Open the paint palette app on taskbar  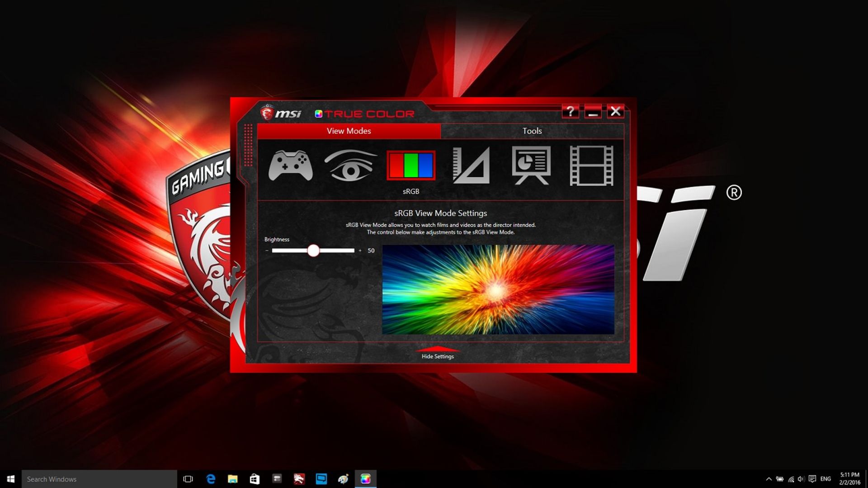pos(344,479)
